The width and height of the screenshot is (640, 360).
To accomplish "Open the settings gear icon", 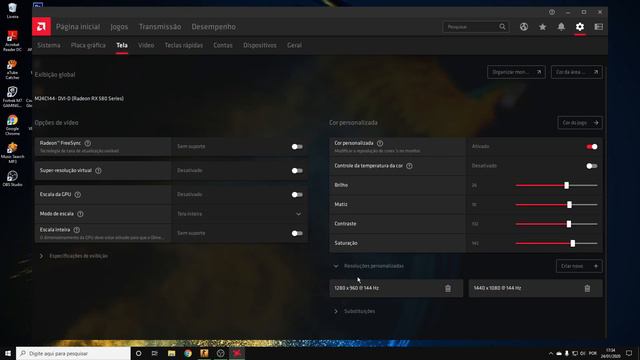I will [x=580, y=27].
